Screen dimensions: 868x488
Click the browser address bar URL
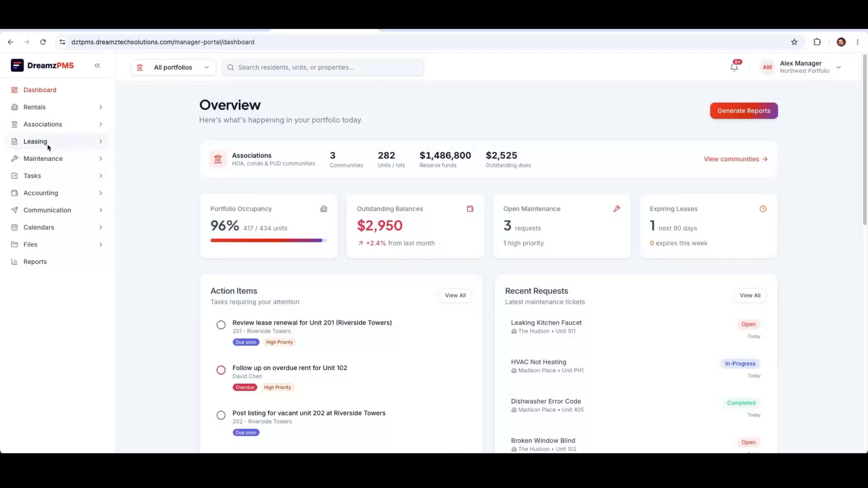[163, 42]
